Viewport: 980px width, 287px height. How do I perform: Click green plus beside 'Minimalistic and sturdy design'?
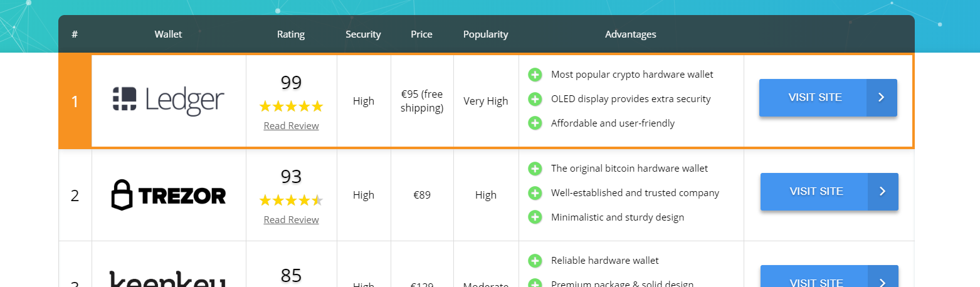[x=535, y=217]
